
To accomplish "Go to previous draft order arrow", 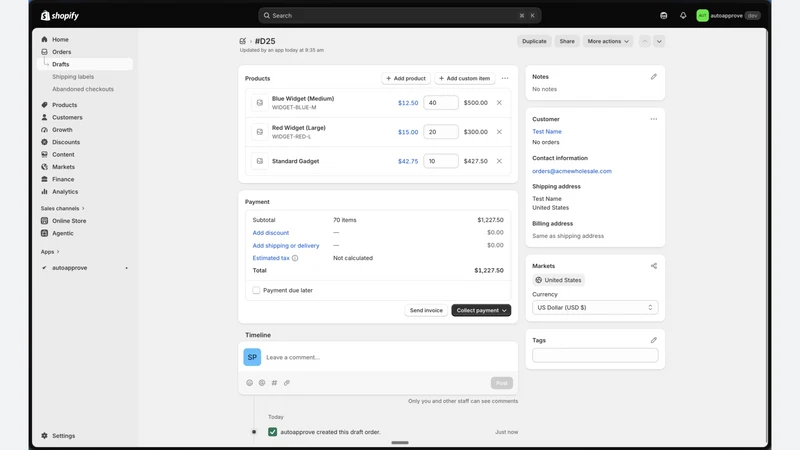I will (645, 41).
